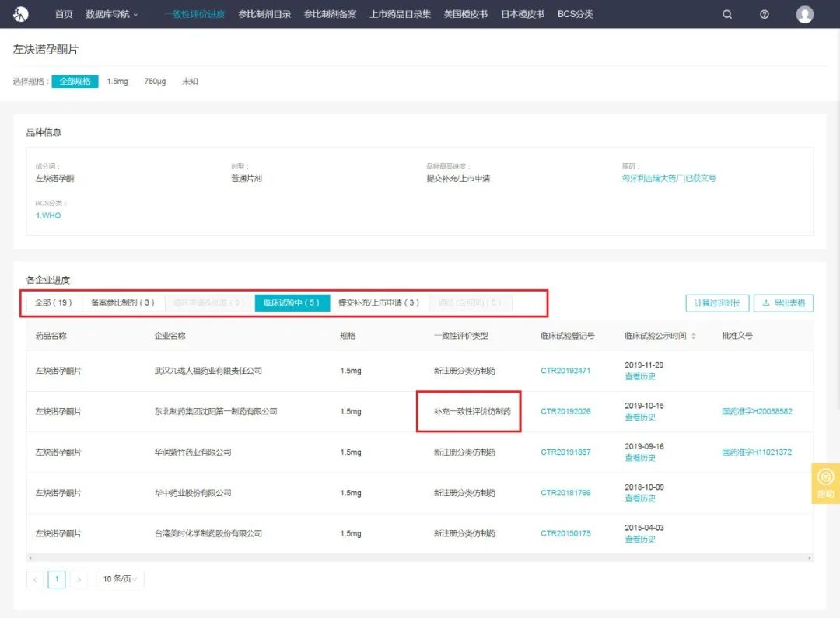The height and width of the screenshot is (618, 840).
Task: Open the user avatar menu
Action: 805,15
